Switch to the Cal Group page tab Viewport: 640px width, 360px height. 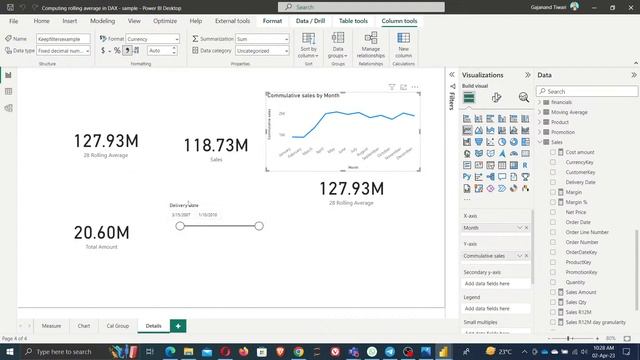(118, 326)
